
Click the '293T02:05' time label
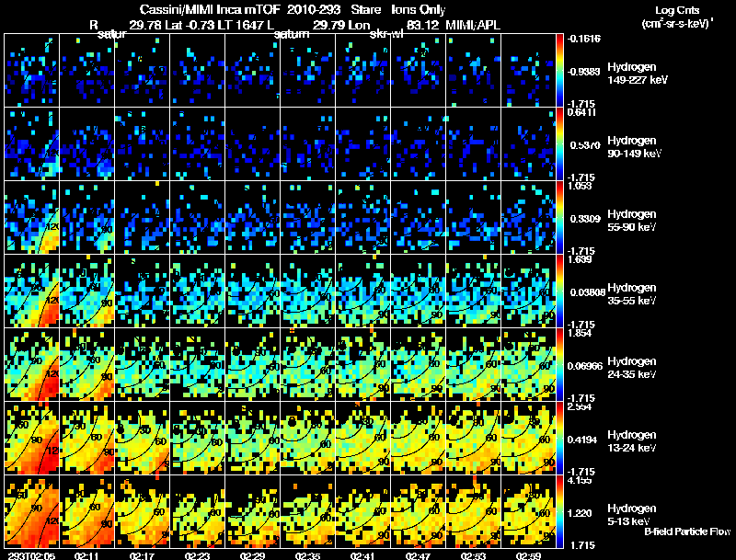(31, 555)
